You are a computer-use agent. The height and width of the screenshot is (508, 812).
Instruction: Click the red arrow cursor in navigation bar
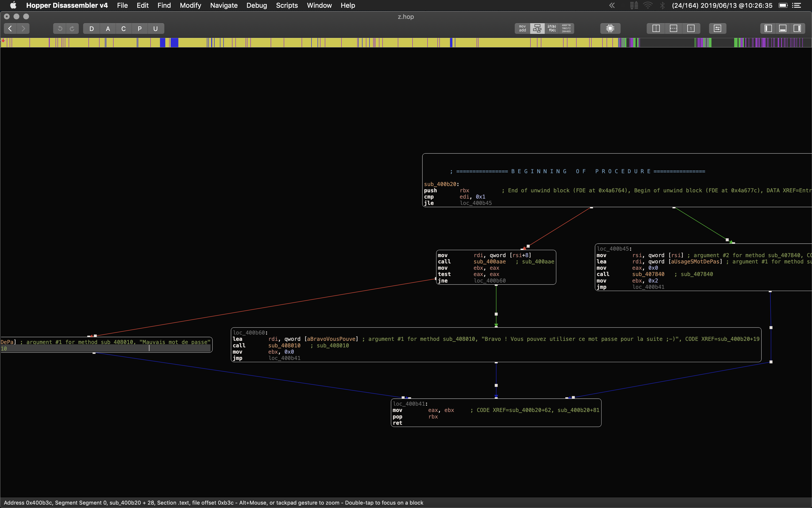tap(3, 41)
